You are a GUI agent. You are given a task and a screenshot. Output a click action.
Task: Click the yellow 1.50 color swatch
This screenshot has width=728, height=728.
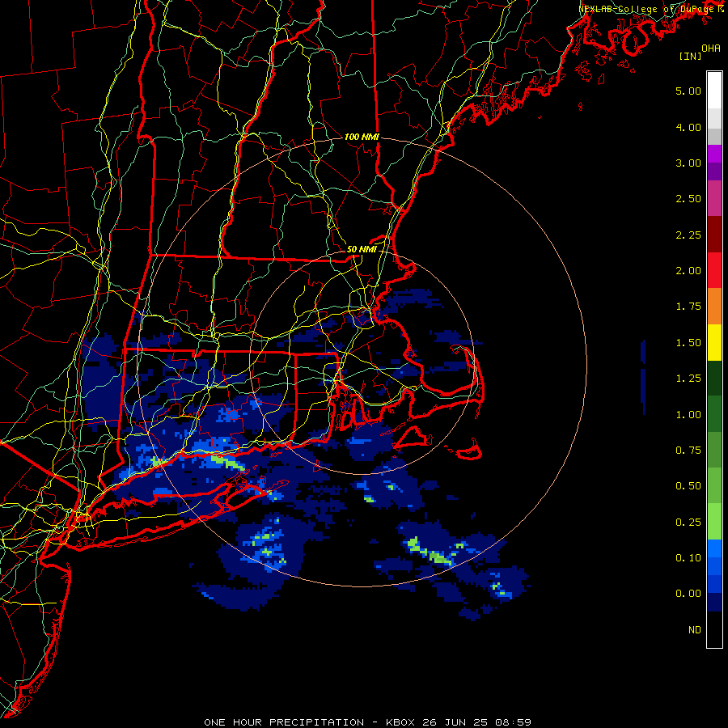tap(714, 342)
